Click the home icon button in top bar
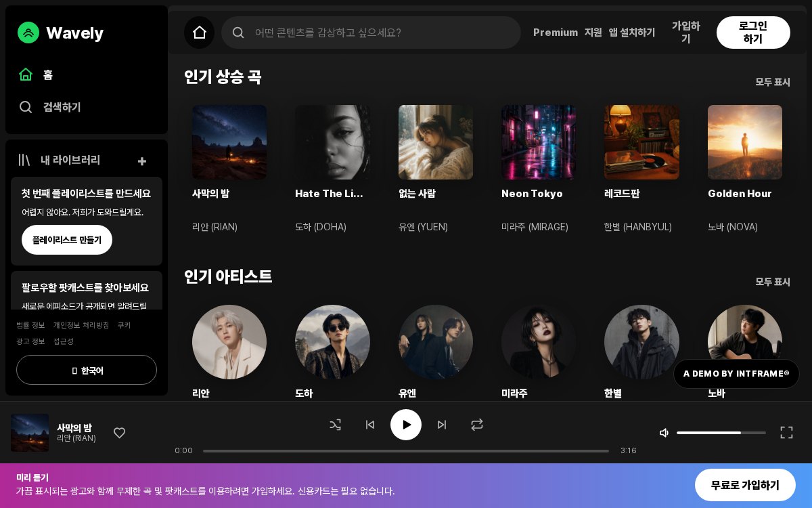This screenshot has height=508, width=812. pyautogui.click(x=199, y=33)
